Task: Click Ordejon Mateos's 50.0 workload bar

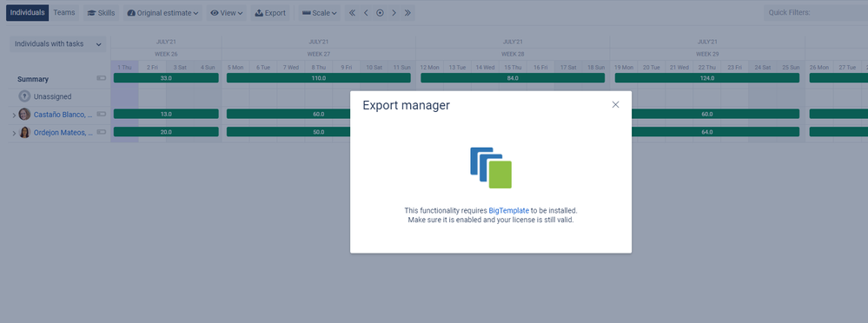Action: pos(288,132)
